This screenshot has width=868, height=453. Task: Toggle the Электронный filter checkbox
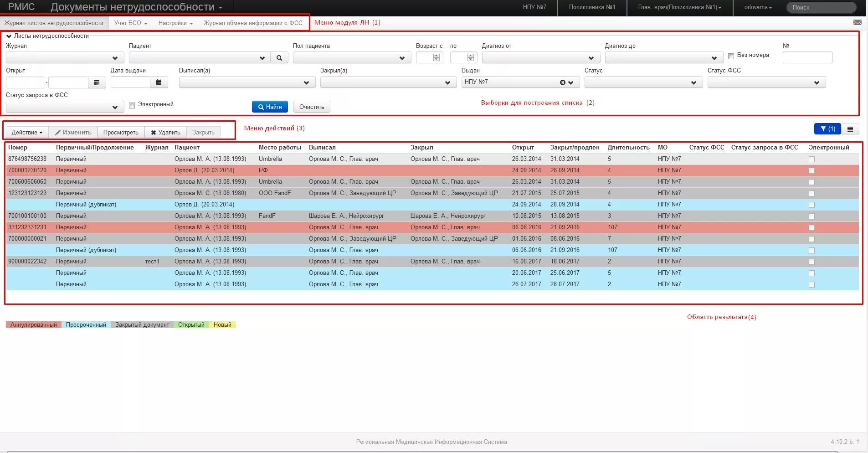132,105
